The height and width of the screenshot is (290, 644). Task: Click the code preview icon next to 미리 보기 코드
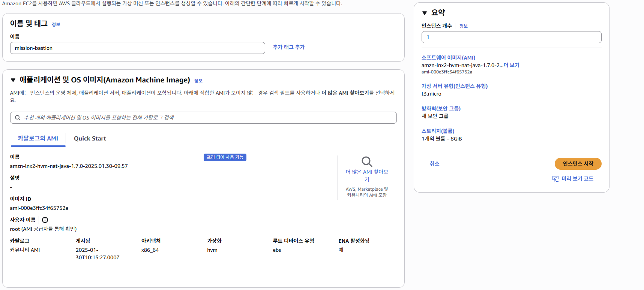555,179
